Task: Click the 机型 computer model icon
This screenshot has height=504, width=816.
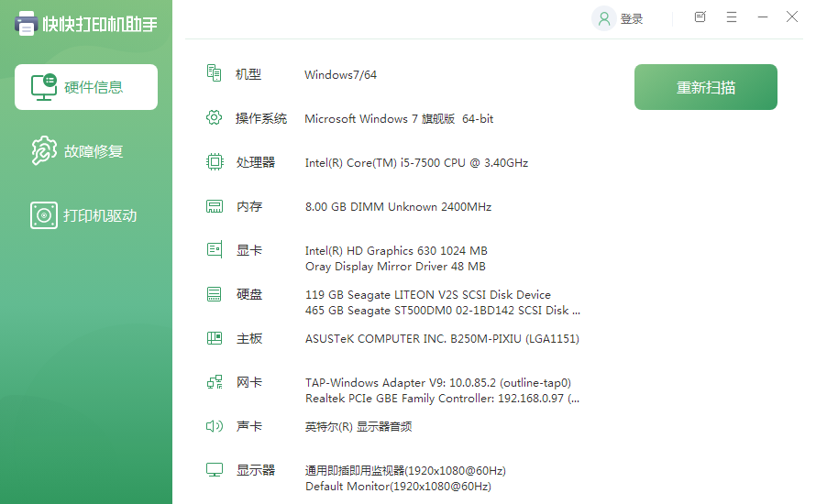Action: pos(215,73)
